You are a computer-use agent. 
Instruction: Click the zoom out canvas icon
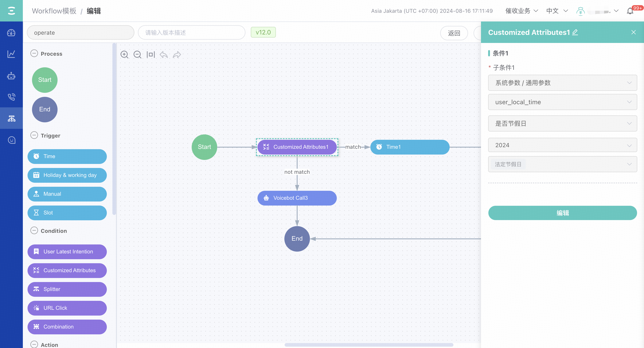[137, 54]
